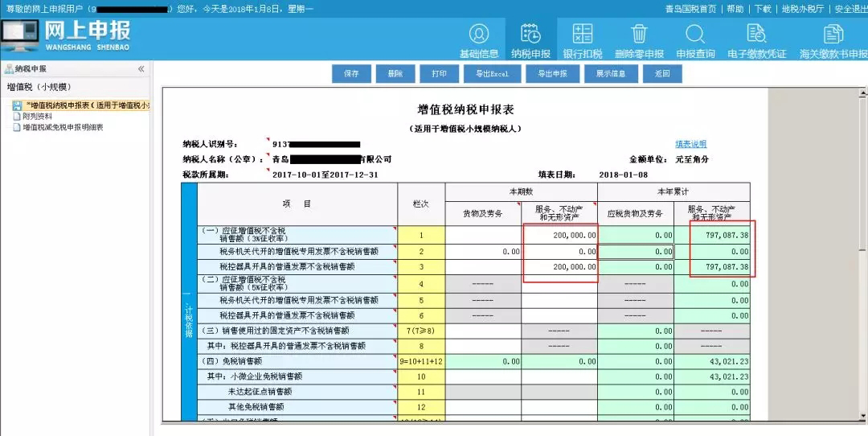Click 展示信息 button
The width and height of the screenshot is (868, 436).
[611, 74]
